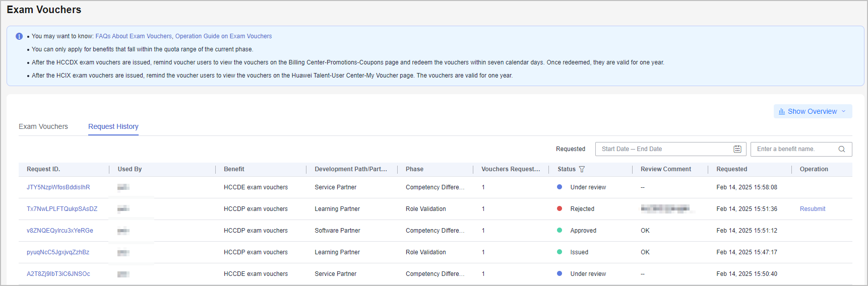Click the timestamp Feb 14, 2025 15:58:08
Viewport: 868px width, 286px height.
pyautogui.click(x=747, y=187)
